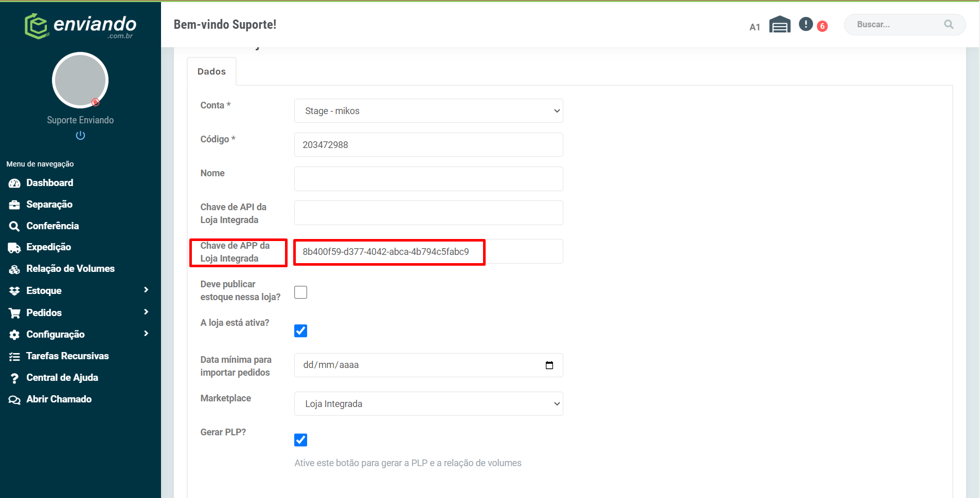Expand the Configuração submenu chevron
Viewport: 980px width, 498px height.
coord(146,334)
